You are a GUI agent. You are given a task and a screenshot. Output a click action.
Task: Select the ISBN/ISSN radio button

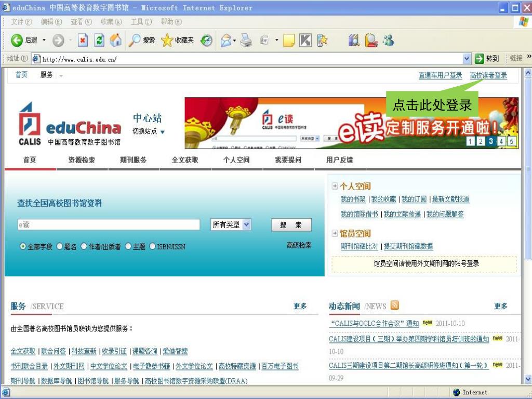point(153,246)
